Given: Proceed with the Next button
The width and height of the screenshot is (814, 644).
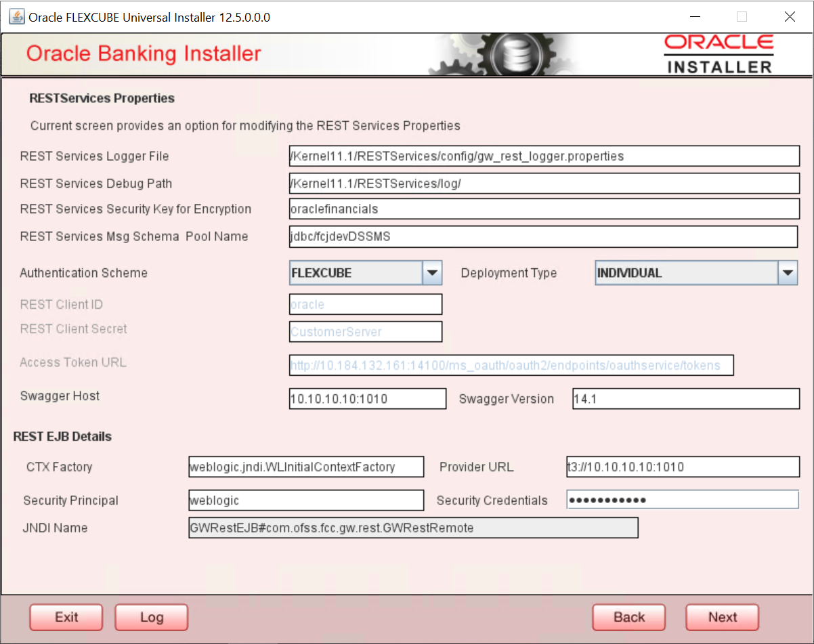Looking at the screenshot, I should pos(723,617).
